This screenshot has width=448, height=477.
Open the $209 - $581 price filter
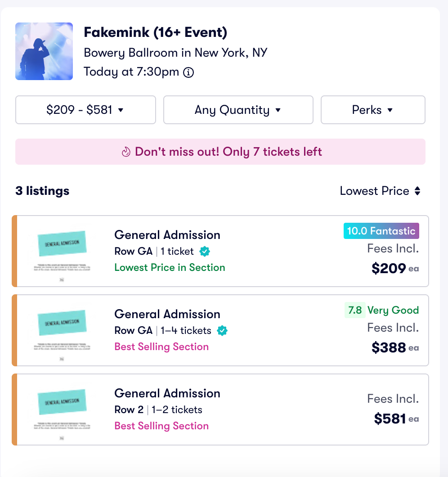pyautogui.click(x=85, y=110)
